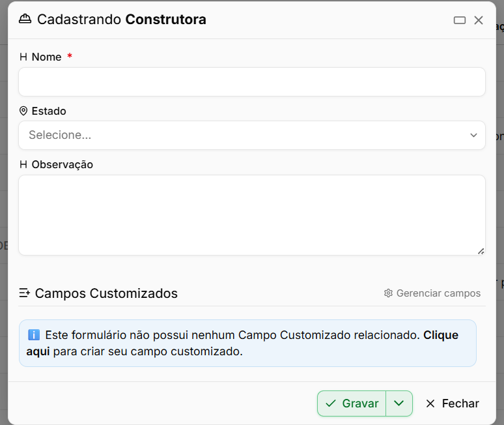Click the gear icon next to Gerenciar campos
Image resolution: width=504 pixels, height=425 pixels.
coord(388,293)
